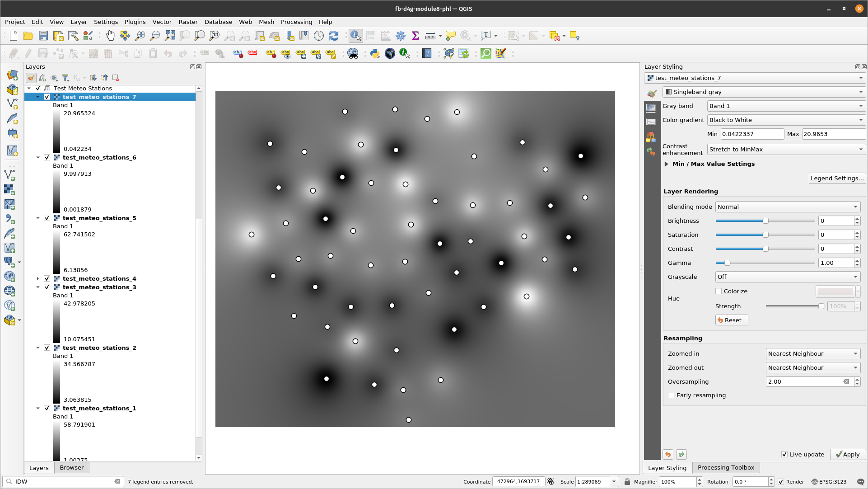Open Color gradient dropdown menu

[784, 119]
